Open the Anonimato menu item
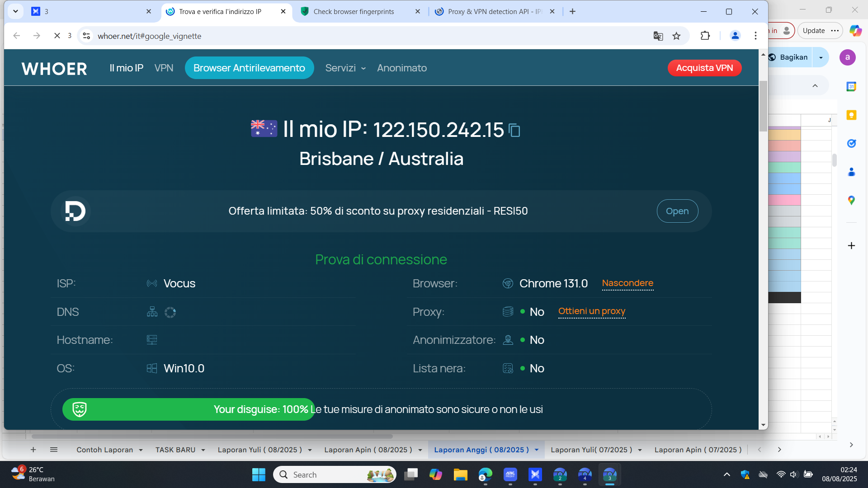Screen dimensions: 868x488 click(401, 68)
